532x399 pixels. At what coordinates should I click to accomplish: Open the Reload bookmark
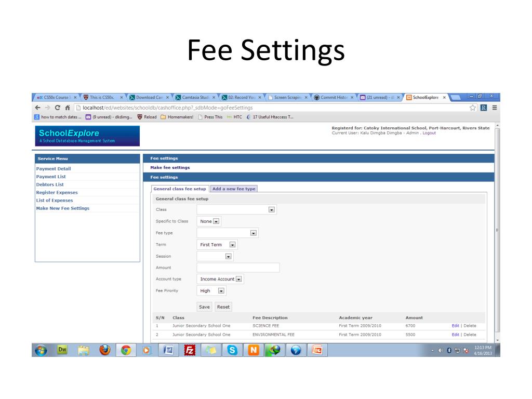[x=147, y=117]
